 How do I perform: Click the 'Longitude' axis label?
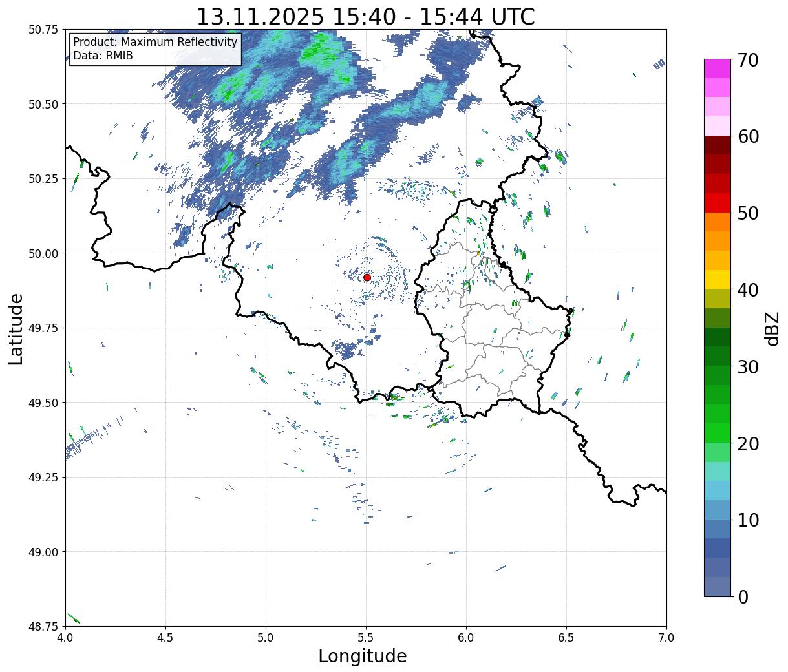363,656
